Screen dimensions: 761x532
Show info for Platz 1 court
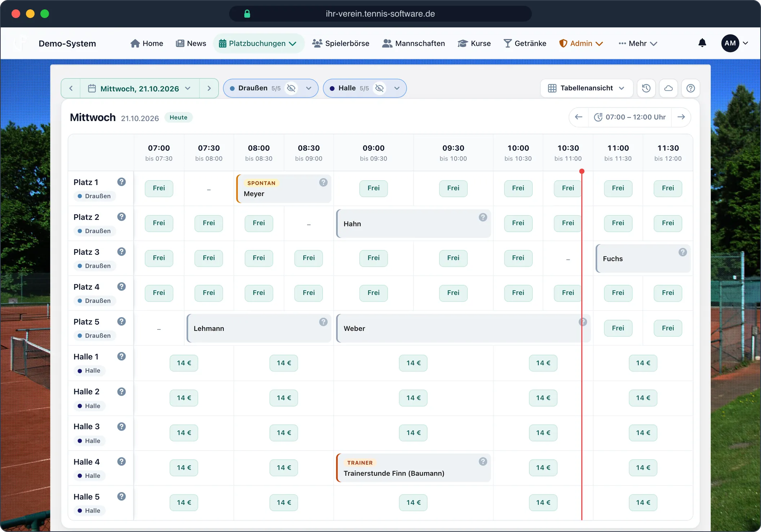click(121, 182)
